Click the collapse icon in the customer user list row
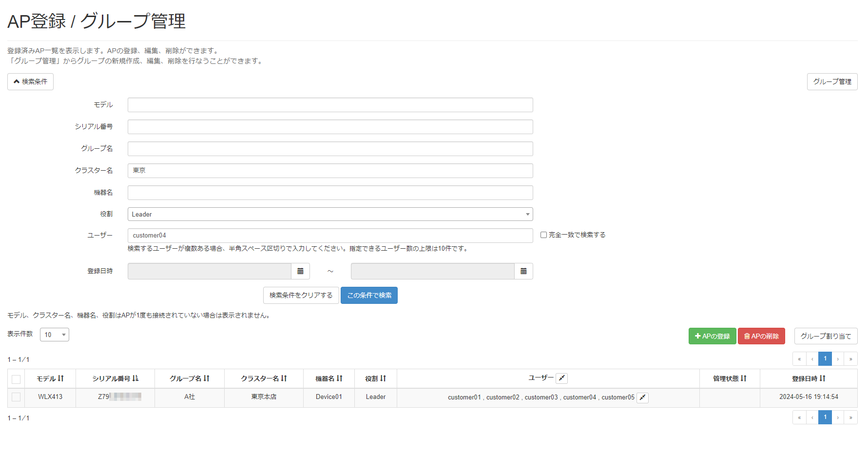Viewport: 868px width, 457px height. click(642, 397)
